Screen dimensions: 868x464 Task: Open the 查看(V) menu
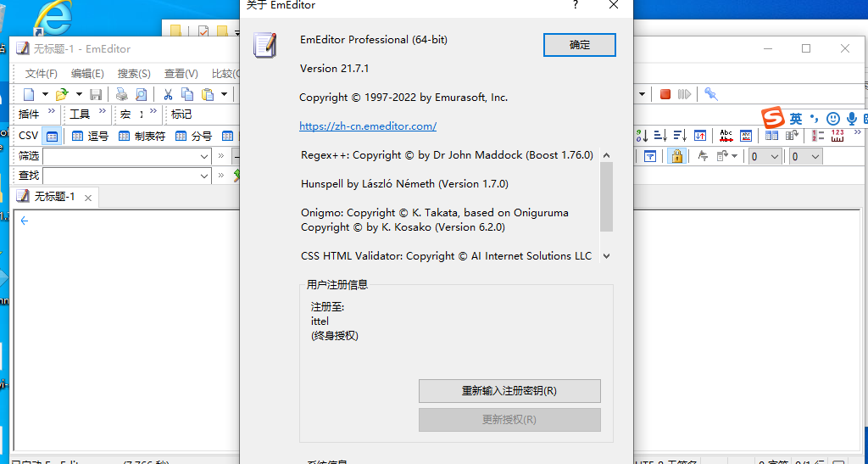click(181, 74)
